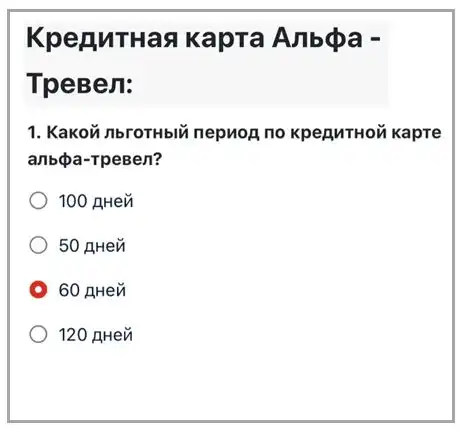Click the word "Тревел:" in the heading
This screenshot has height=430, width=462.
point(80,83)
